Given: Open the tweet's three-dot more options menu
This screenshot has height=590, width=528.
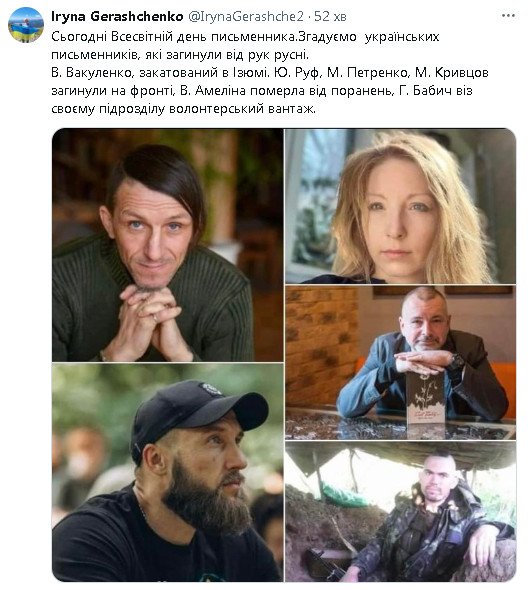Looking at the screenshot, I should [x=508, y=16].
